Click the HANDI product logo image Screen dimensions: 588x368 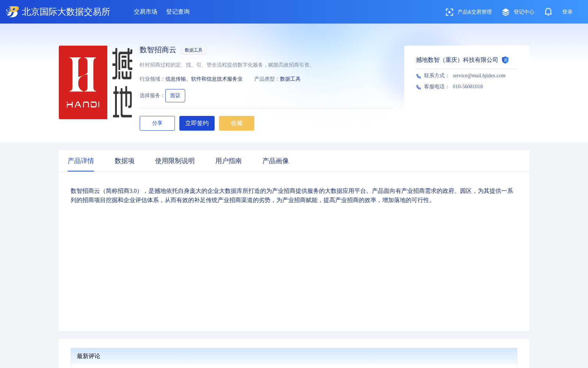tap(96, 82)
